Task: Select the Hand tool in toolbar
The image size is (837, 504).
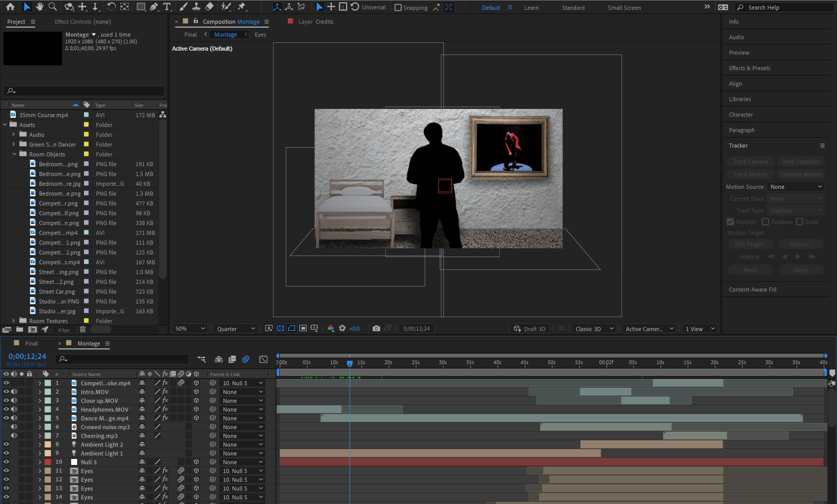Action: (x=40, y=6)
